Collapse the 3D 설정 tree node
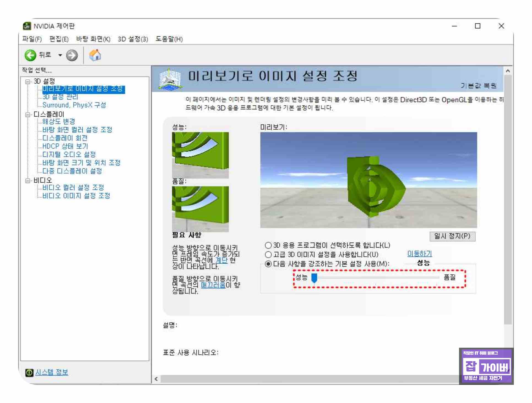This screenshot has width=532, height=403. (x=28, y=82)
